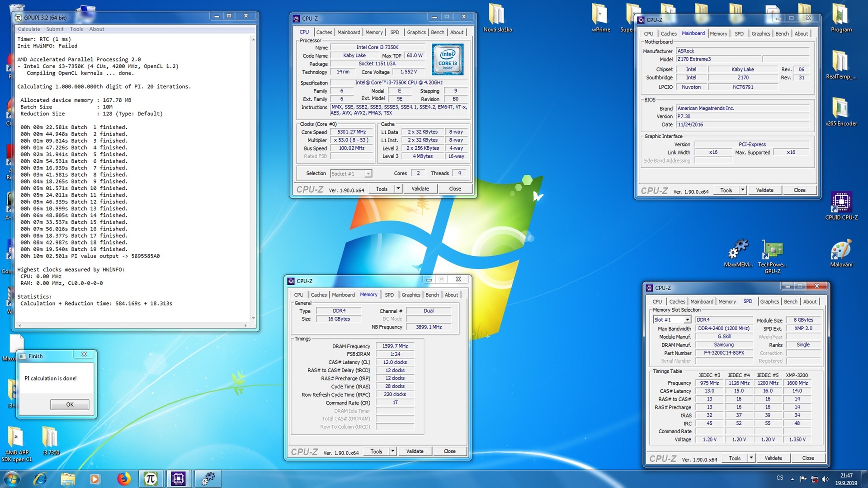Open Internet Explorer from the taskbar
Viewport: 868px width, 488px height.
tap(40, 479)
